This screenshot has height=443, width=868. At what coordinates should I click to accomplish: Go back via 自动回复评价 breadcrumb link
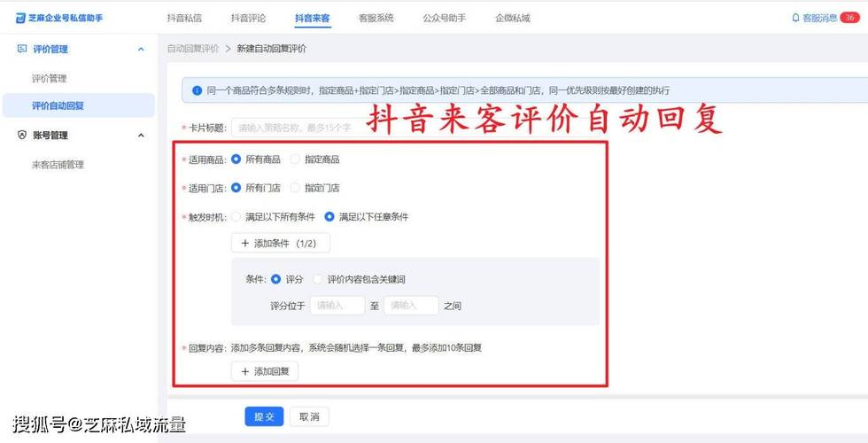coord(193,49)
